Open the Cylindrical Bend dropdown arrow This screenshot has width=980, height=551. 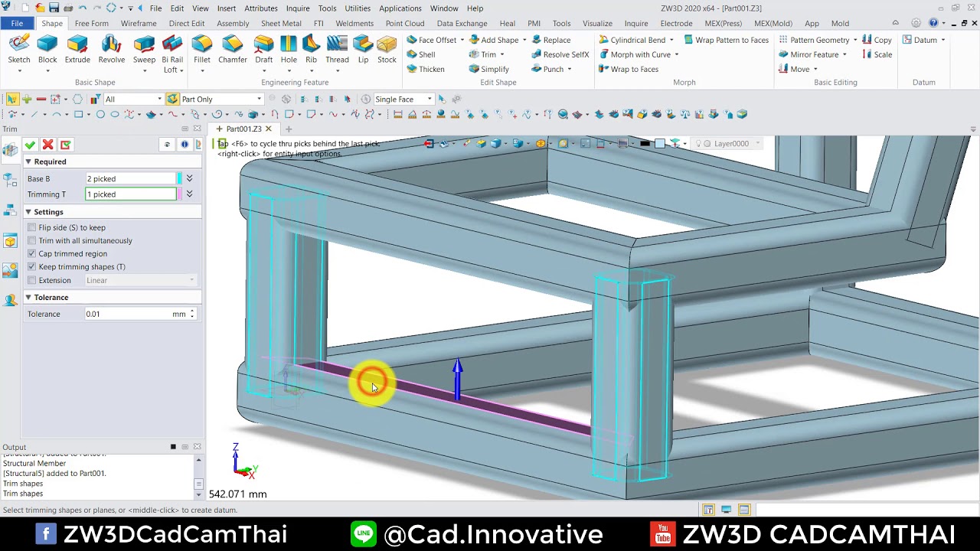(671, 40)
